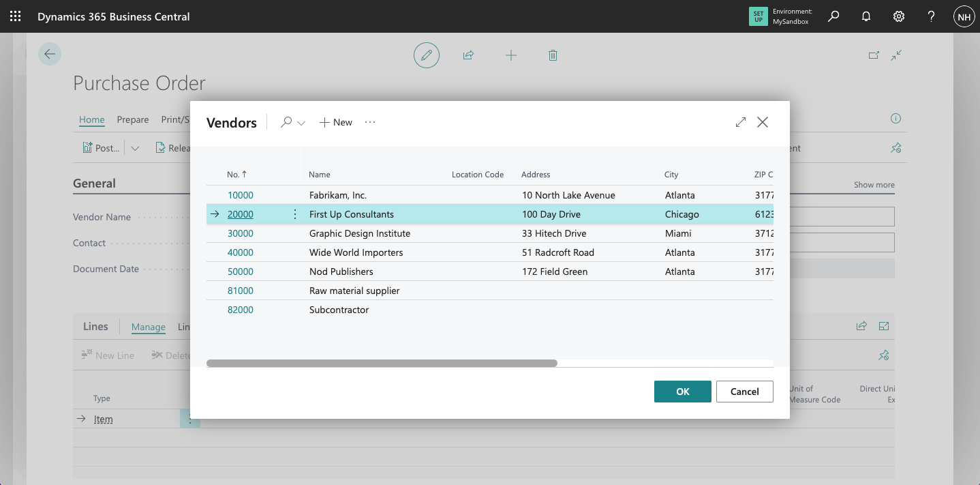Open the Vendors more options ellipsis
Screen dimensions: 980x485
tap(370, 122)
